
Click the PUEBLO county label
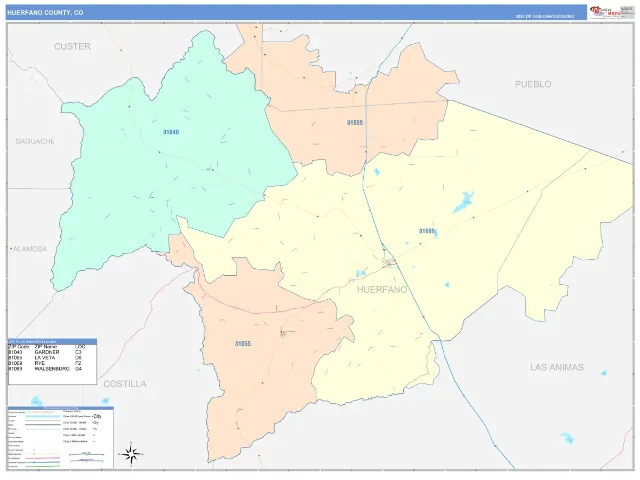[533, 84]
